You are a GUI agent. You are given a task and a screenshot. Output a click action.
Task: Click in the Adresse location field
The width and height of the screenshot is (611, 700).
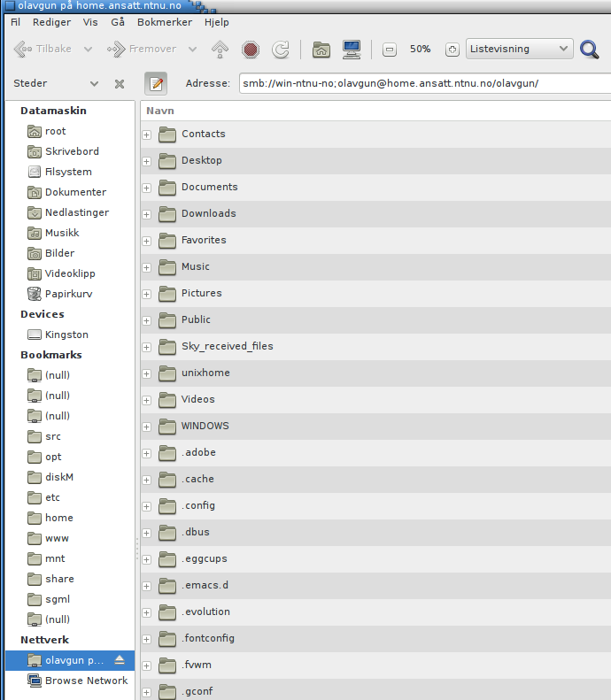[x=425, y=83]
